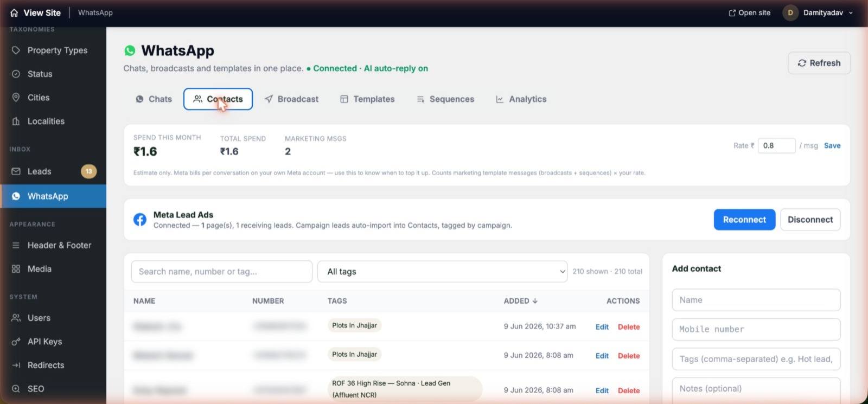Open the All tags filter dropdown

point(443,272)
